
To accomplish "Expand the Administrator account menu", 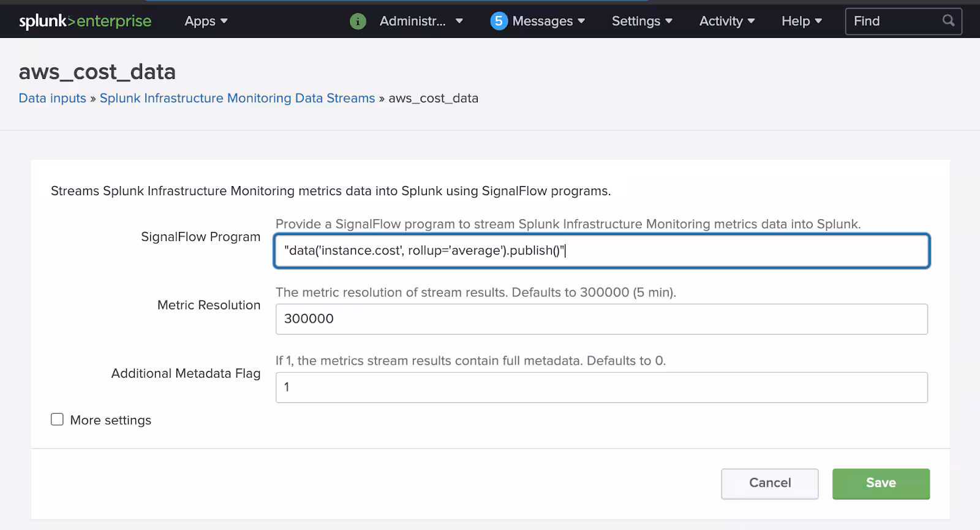I will pyautogui.click(x=421, y=21).
